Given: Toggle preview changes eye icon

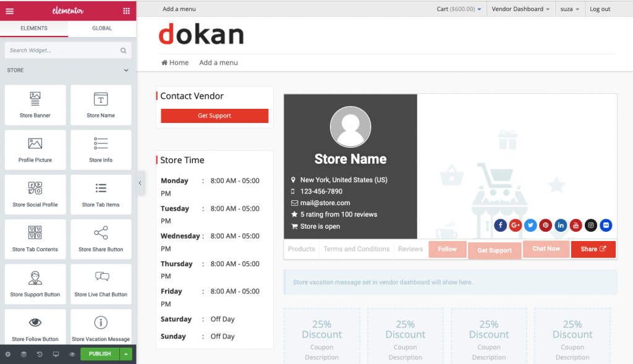Looking at the screenshot, I should (72, 354).
